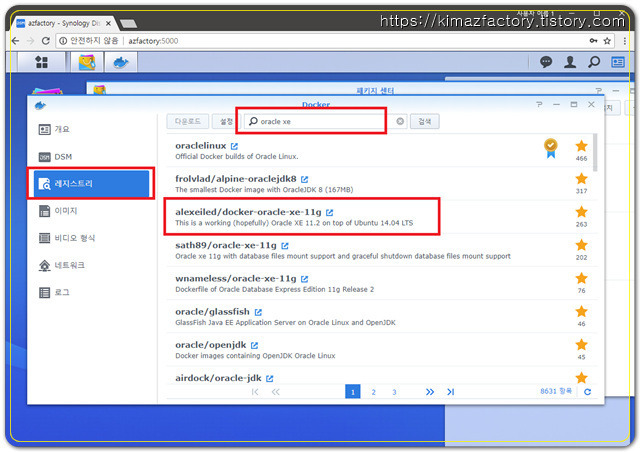Open the DSM main menu grid icon
This screenshot has width=640, height=452.
[x=42, y=62]
